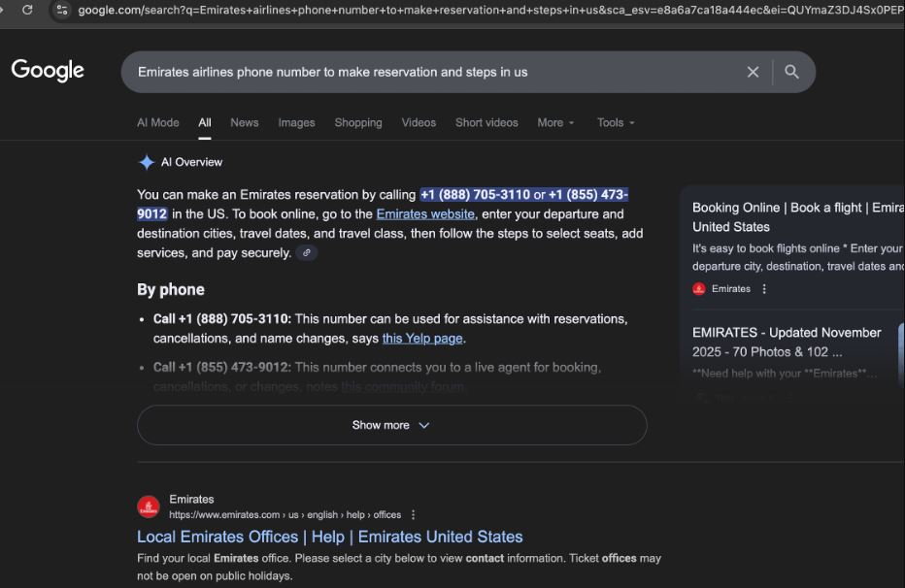Screen dimensions: 905x588
Task: Click the site information icon in the address bar
Action: point(61,12)
